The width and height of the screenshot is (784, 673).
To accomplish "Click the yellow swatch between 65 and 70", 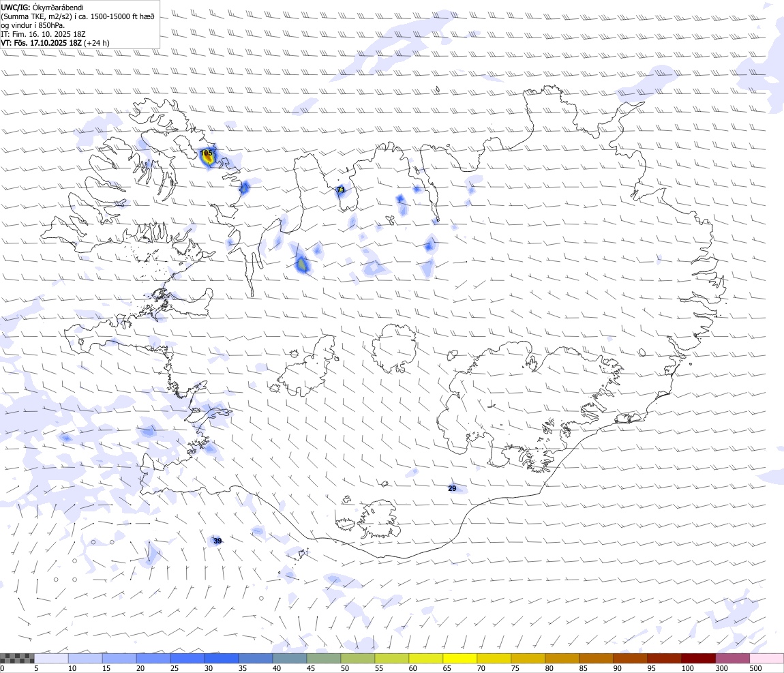I will point(460,658).
